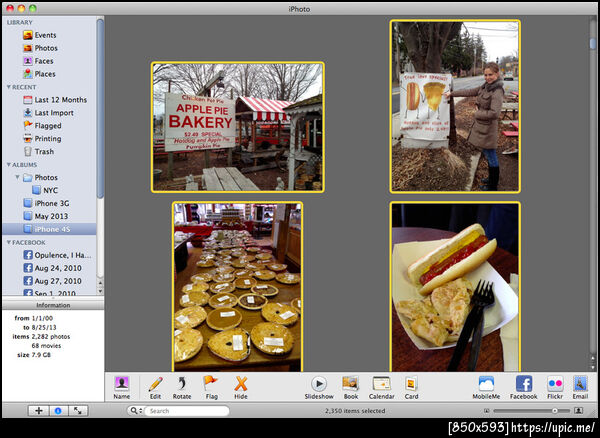The width and height of the screenshot is (600, 438).
Task: Create a Book project
Action: click(x=351, y=388)
